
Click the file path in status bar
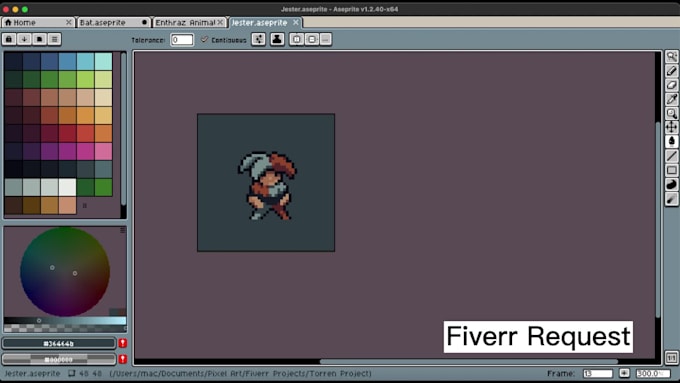click(x=240, y=373)
